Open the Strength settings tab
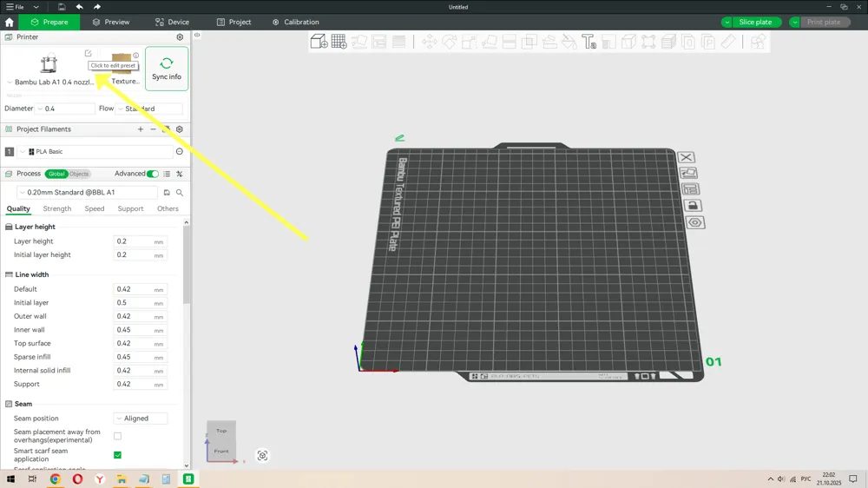Viewport: 868px width, 488px height. click(x=57, y=208)
